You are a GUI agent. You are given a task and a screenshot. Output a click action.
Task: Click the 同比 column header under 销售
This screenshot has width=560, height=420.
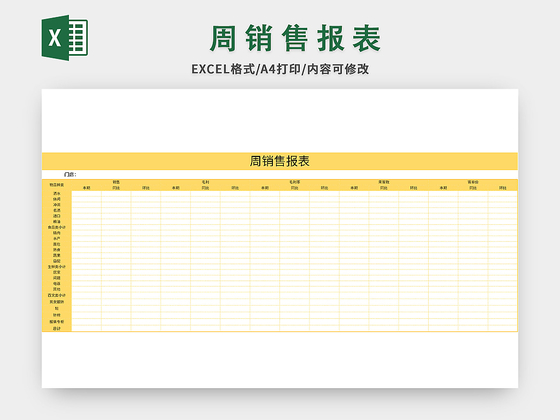click(116, 188)
